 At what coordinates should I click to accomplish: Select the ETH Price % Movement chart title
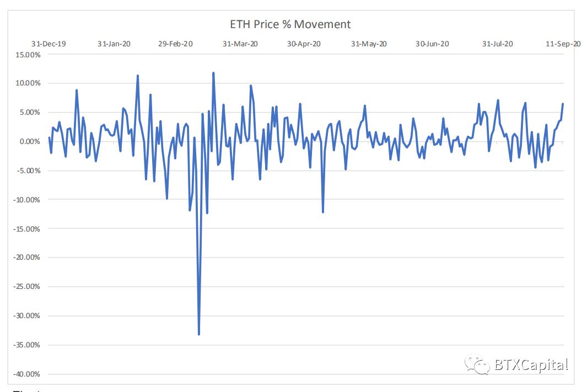(x=290, y=24)
